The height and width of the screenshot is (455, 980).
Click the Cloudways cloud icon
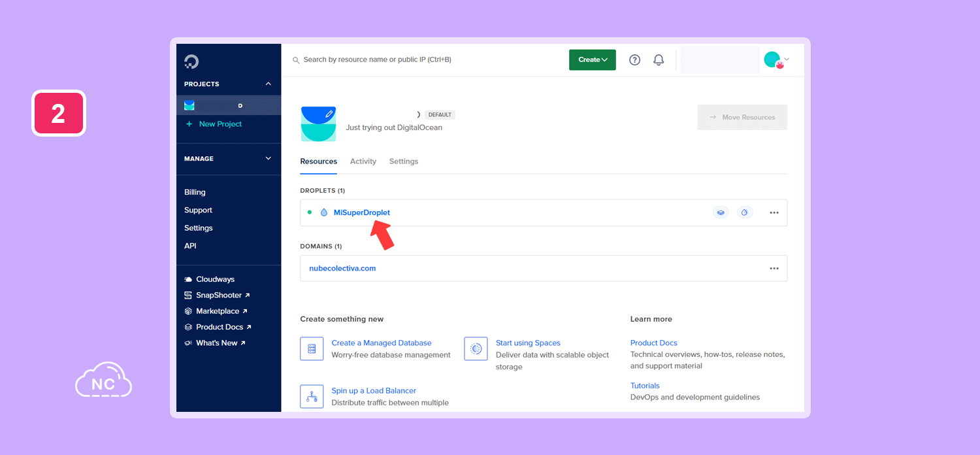pyautogui.click(x=188, y=279)
